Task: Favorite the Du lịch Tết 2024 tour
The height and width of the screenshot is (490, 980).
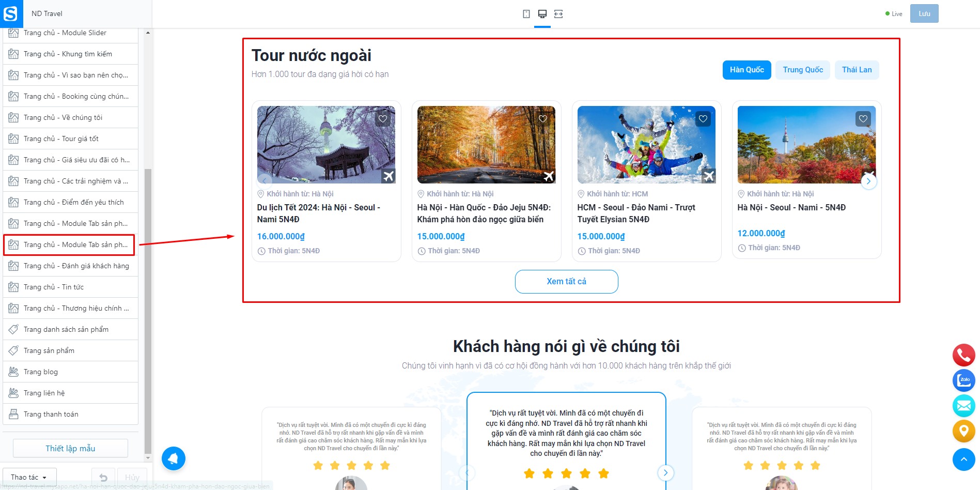Action: pos(383,119)
